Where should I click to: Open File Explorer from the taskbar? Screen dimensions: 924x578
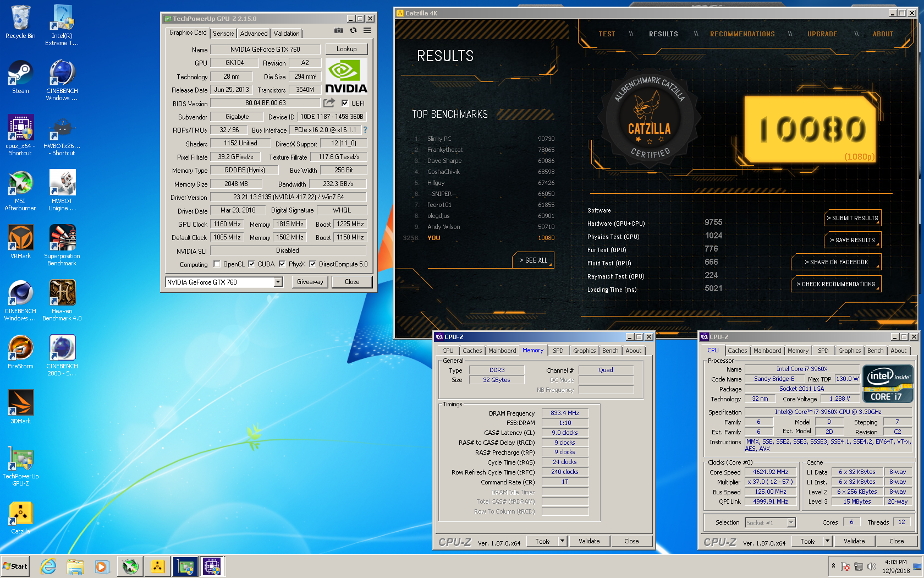point(75,566)
